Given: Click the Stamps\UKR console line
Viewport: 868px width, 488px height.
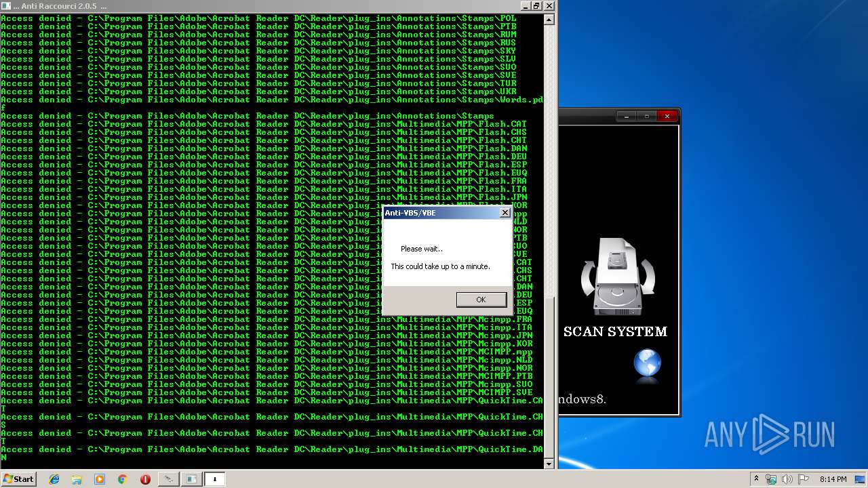Looking at the screenshot, I should point(258,91).
